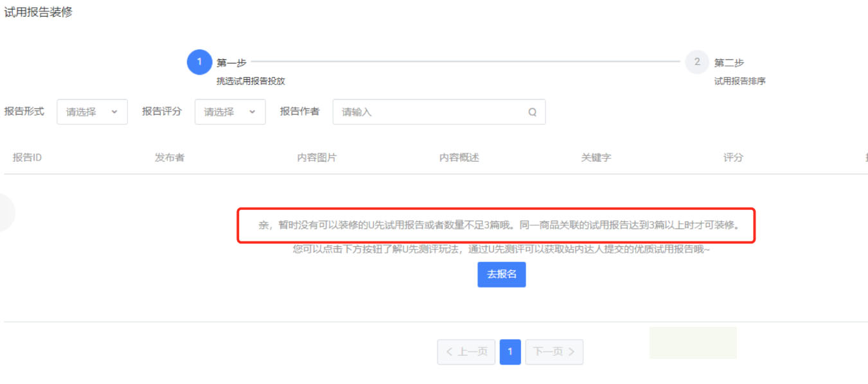Click the partial circle element at left edge
868x384 pixels.
pos(5,212)
